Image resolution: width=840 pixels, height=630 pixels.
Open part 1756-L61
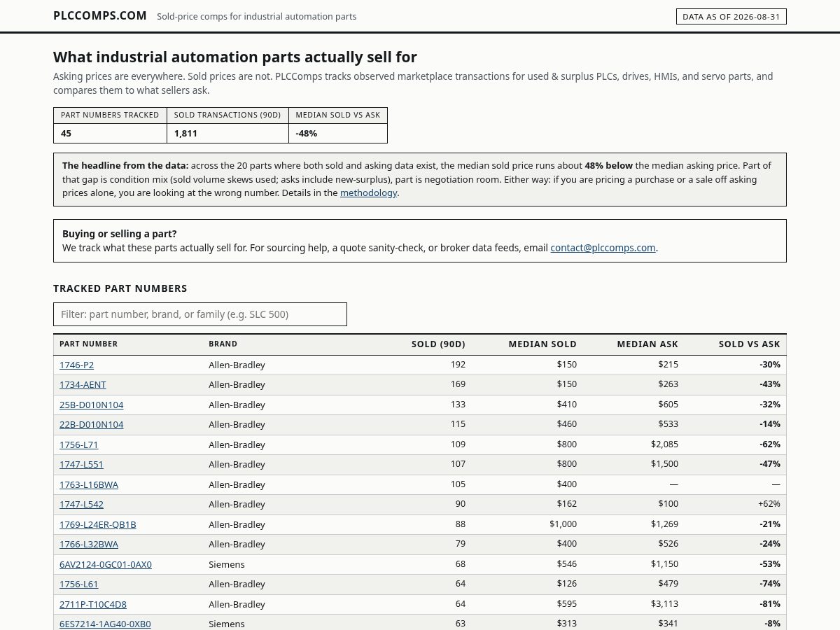click(78, 584)
